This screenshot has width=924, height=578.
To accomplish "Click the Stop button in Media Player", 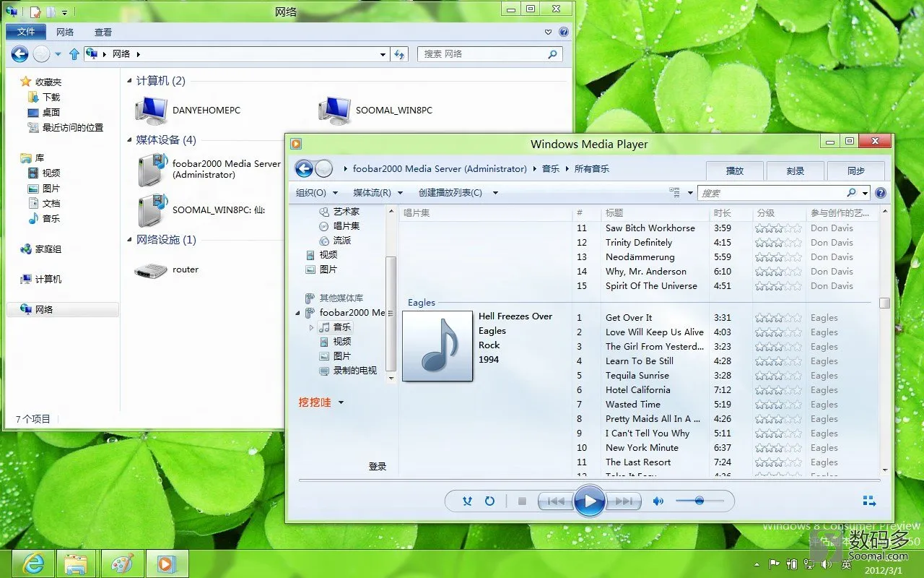I will point(523,501).
